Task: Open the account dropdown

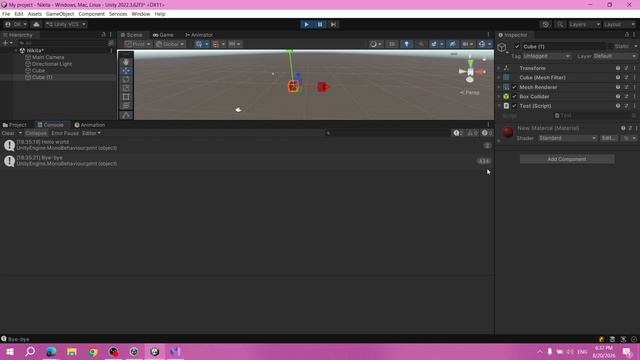Action: [x=16, y=24]
